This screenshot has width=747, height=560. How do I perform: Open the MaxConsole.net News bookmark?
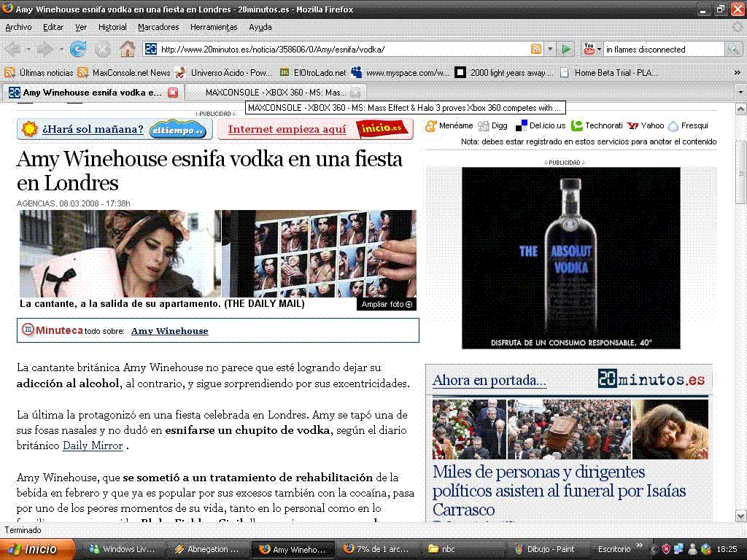point(124,73)
